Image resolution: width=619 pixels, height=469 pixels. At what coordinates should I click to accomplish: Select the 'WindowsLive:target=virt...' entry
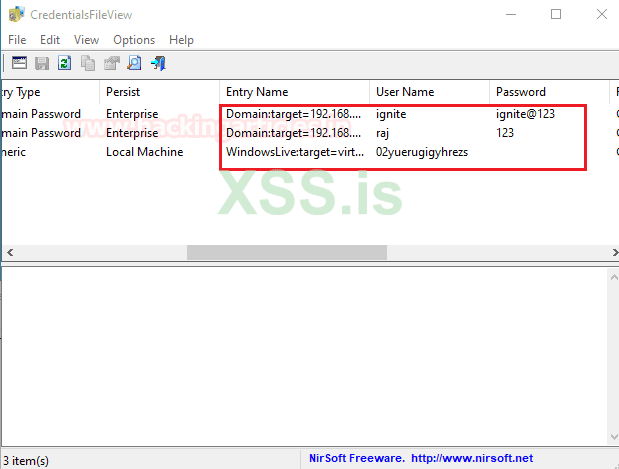[295, 152]
